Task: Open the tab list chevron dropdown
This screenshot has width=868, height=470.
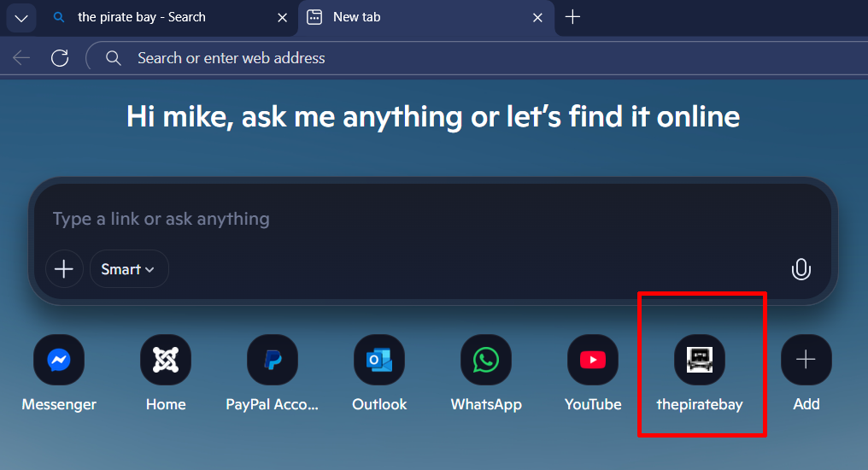Action: [21, 17]
